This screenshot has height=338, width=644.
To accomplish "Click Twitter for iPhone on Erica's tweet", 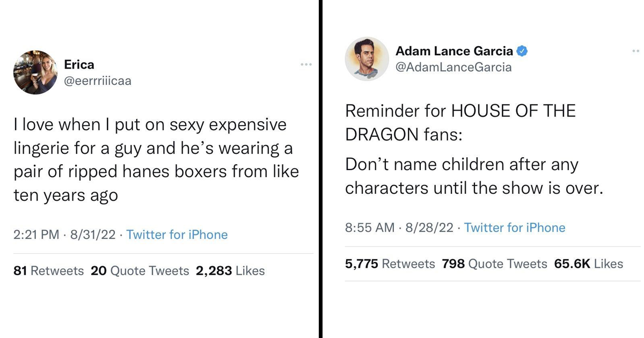I will [x=177, y=234].
